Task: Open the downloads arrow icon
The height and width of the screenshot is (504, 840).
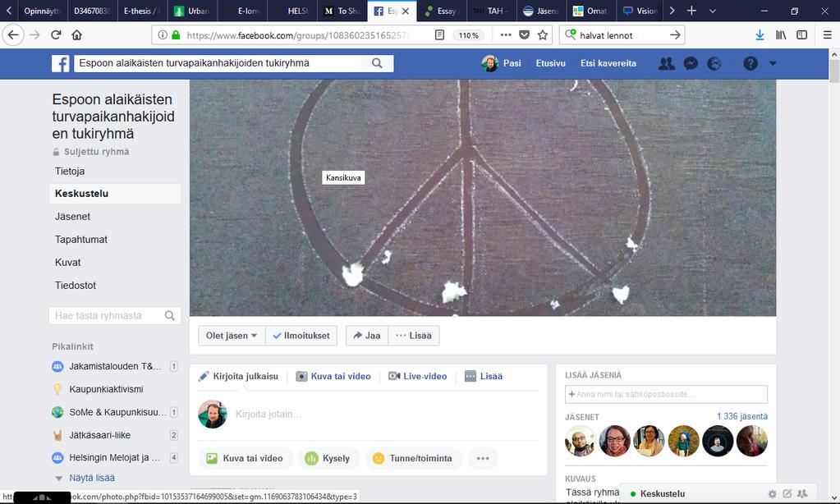Action: pos(760,34)
